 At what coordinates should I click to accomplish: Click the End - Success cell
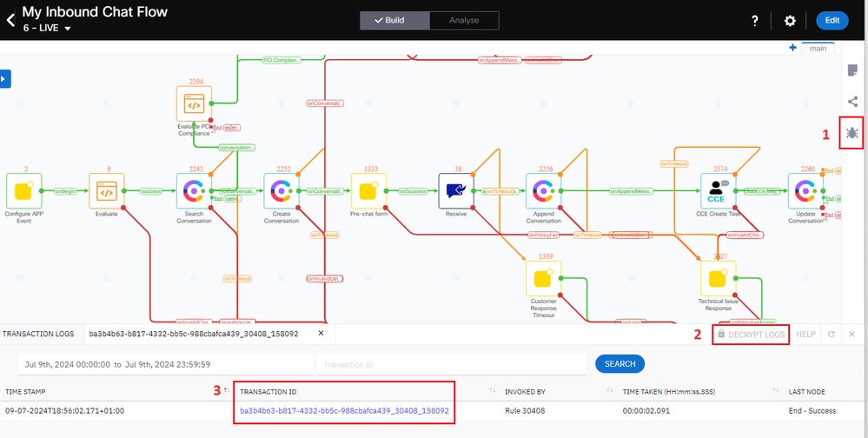pos(812,411)
